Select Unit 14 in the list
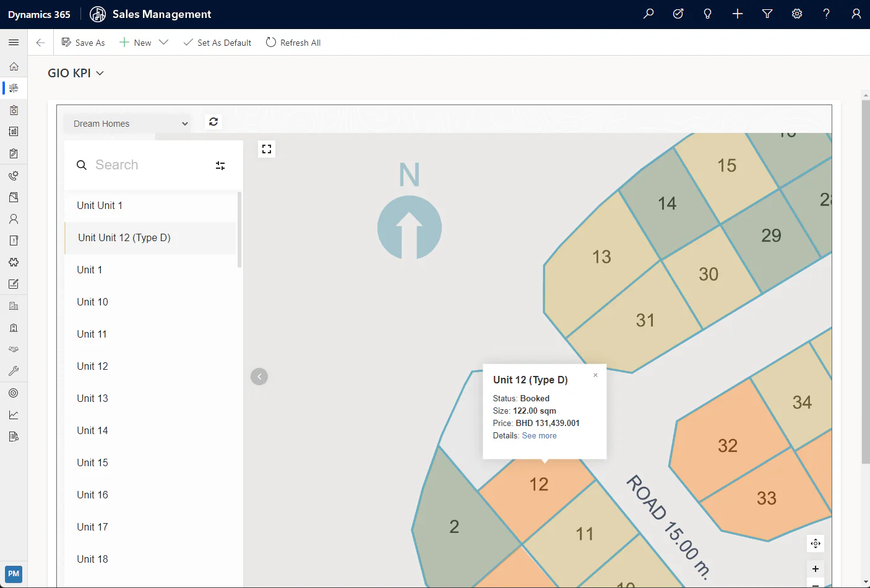 click(x=151, y=431)
